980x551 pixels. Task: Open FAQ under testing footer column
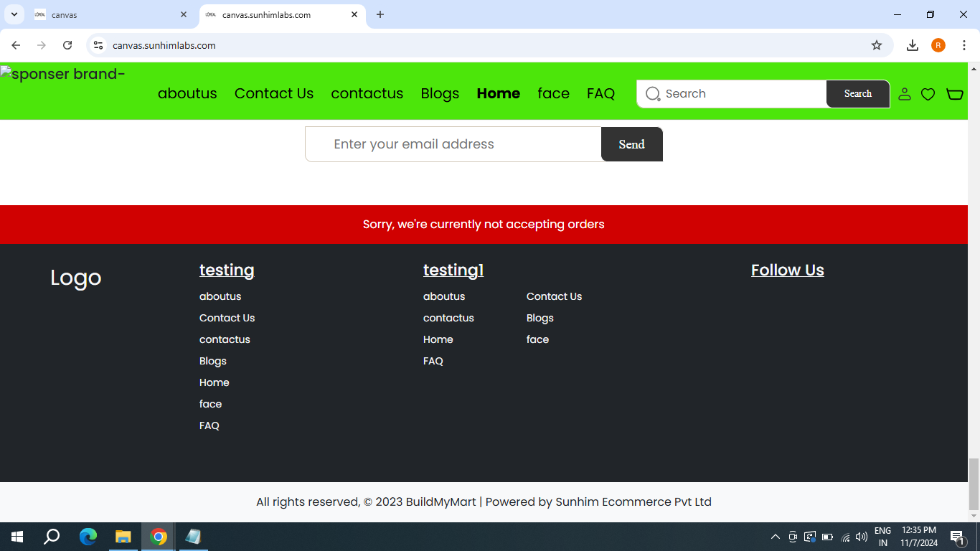(209, 425)
